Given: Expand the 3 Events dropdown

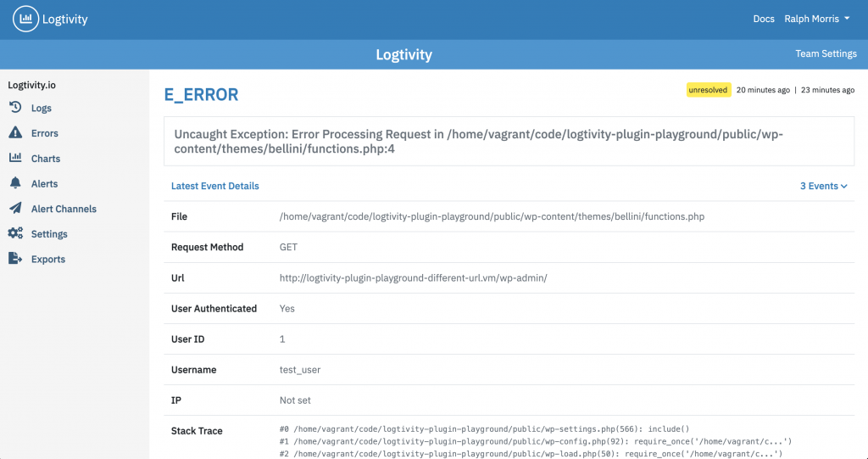Looking at the screenshot, I should point(824,187).
